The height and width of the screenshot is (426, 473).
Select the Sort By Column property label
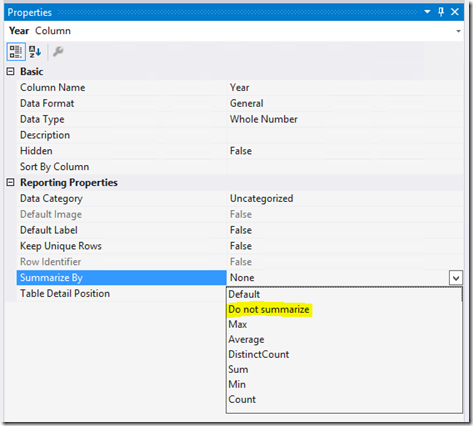54,167
